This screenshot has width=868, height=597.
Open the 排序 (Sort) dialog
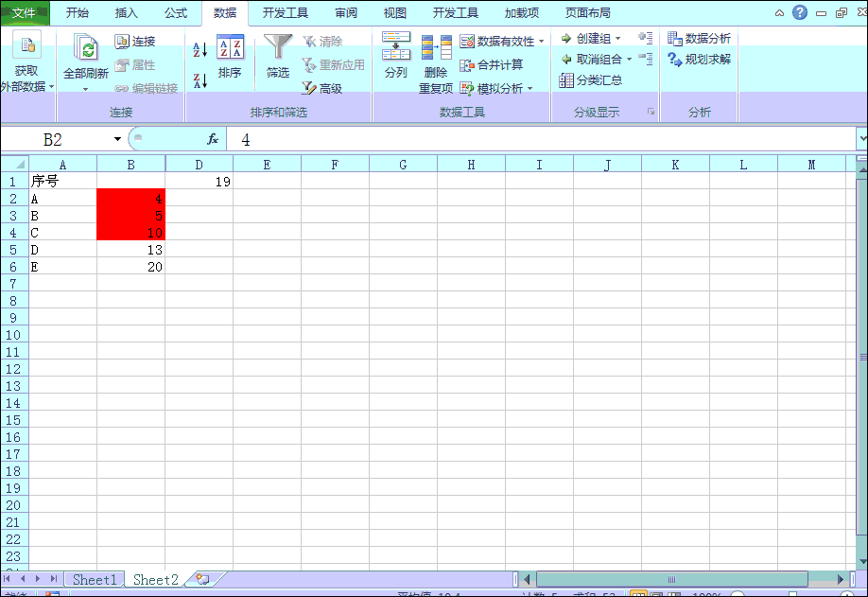coord(230,56)
